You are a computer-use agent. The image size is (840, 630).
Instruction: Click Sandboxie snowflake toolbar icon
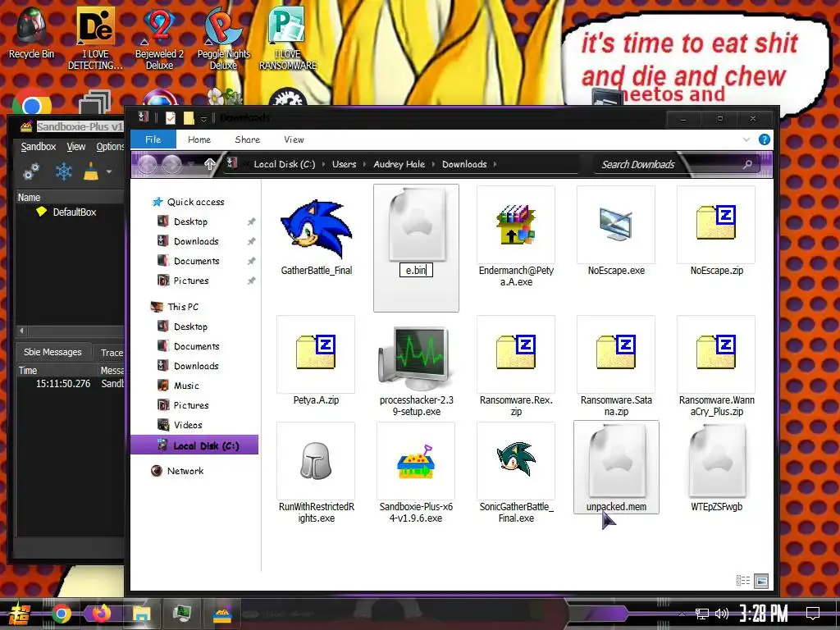64,171
